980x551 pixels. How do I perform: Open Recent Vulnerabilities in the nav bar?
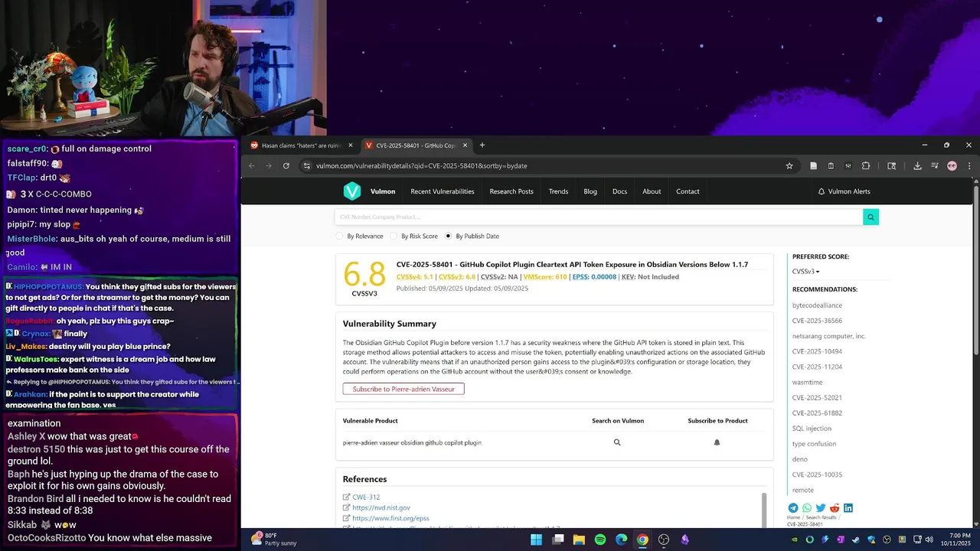coord(443,191)
